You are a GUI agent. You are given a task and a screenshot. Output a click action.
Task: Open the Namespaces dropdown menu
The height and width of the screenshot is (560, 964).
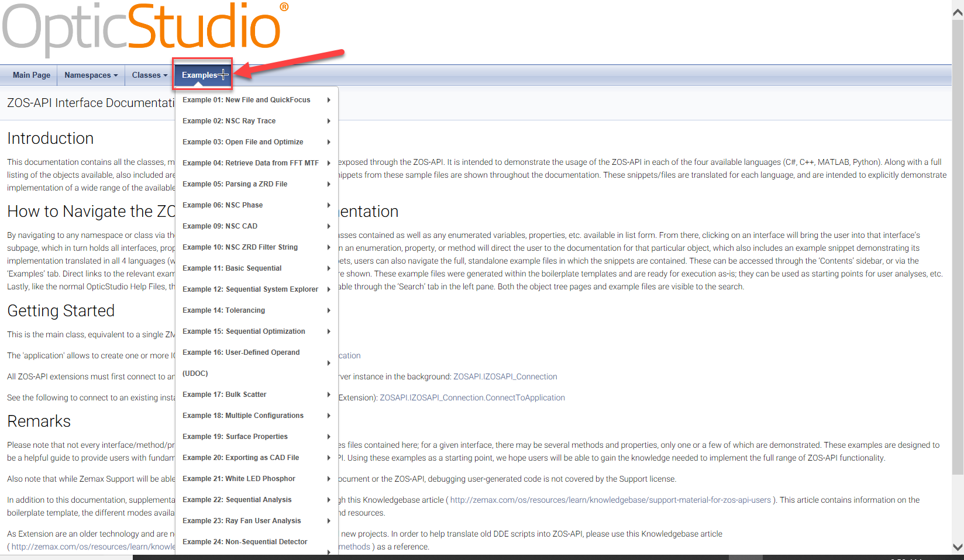coord(91,75)
